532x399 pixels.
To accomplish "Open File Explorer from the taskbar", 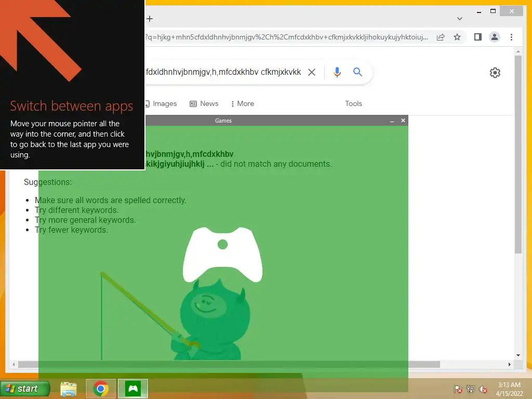I will pyautogui.click(x=68, y=389).
